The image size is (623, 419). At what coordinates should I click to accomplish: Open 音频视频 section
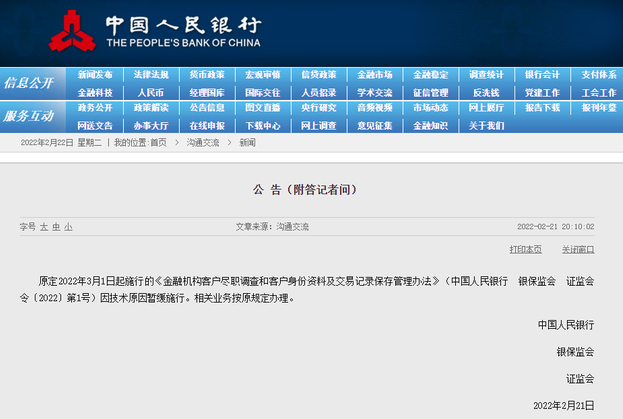(375, 108)
